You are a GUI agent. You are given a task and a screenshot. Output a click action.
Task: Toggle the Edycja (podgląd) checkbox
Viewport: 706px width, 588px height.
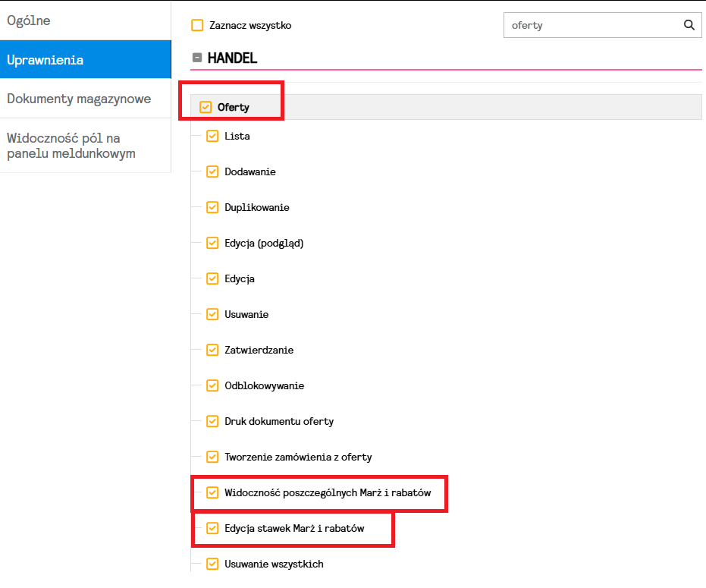click(212, 244)
